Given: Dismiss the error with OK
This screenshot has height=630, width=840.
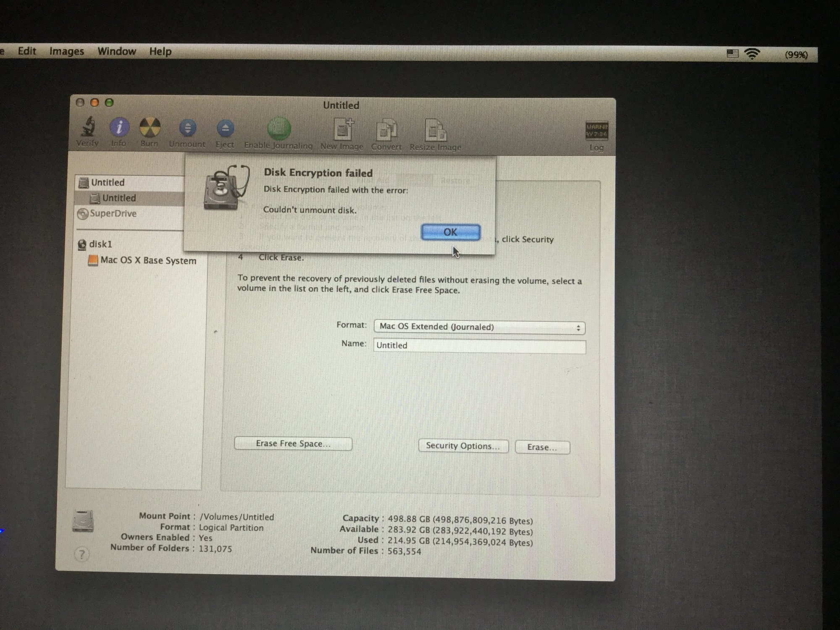Looking at the screenshot, I should (x=450, y=232).
